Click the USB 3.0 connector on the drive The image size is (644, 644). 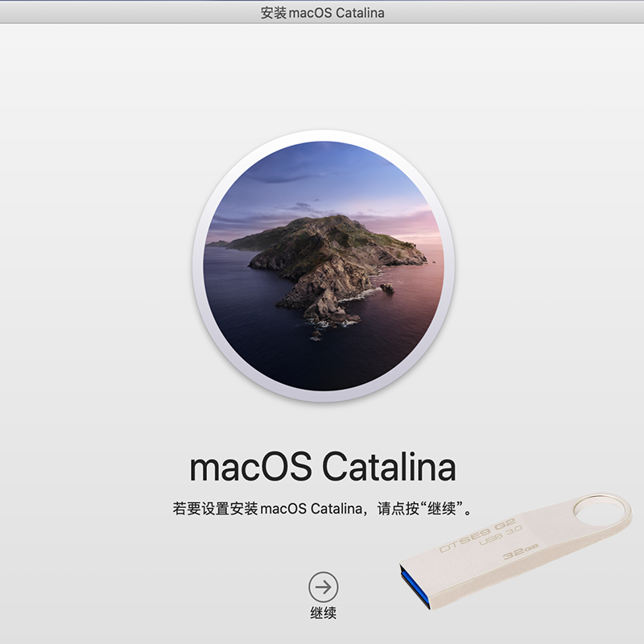pos(416,586)
